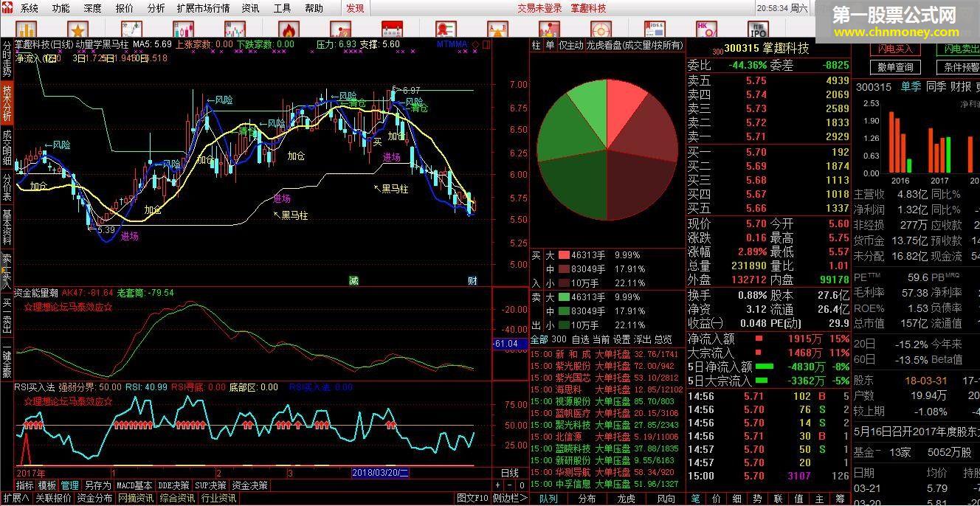Toggle the 柱 chart mode button

pos(536,45)
